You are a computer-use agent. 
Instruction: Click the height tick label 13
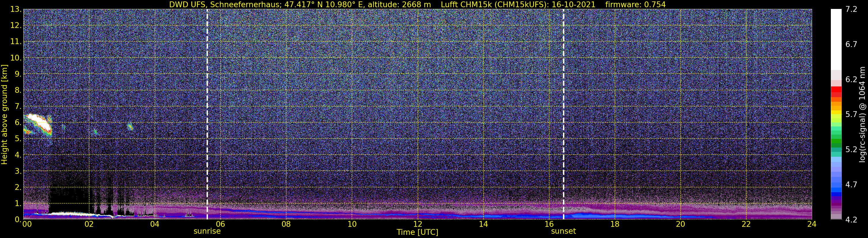16,10
